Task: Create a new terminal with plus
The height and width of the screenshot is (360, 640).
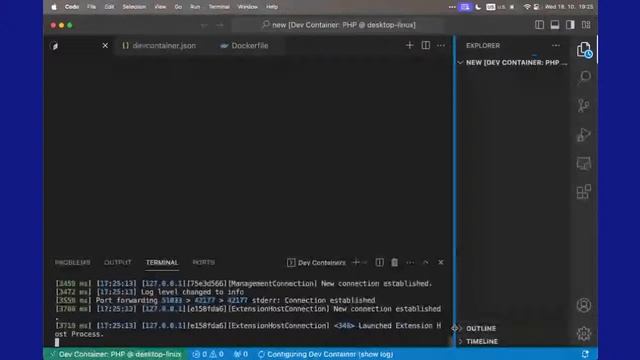Action: pyautogui.click(x=356, y=262)
